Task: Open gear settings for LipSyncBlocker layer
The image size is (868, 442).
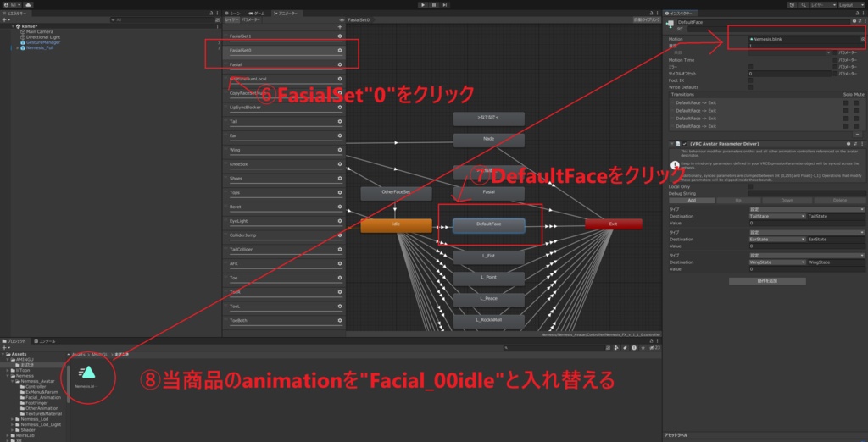Action: tap(340, 108)
